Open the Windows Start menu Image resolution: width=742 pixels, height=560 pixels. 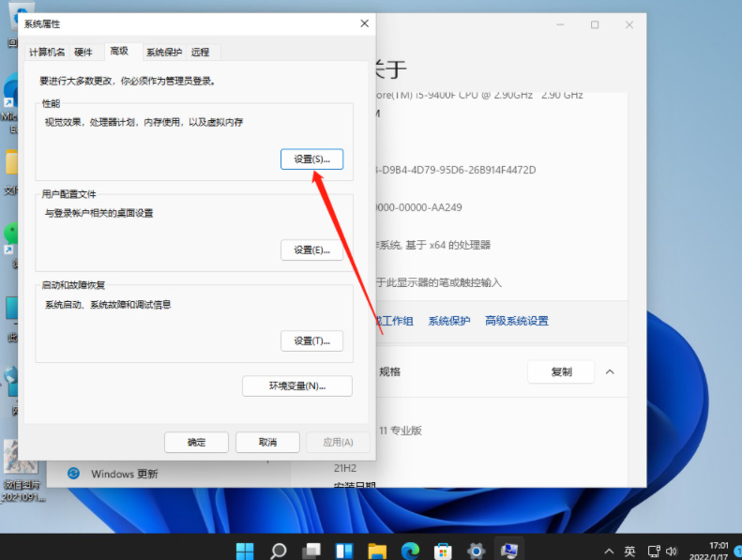[x=245, y=551]
